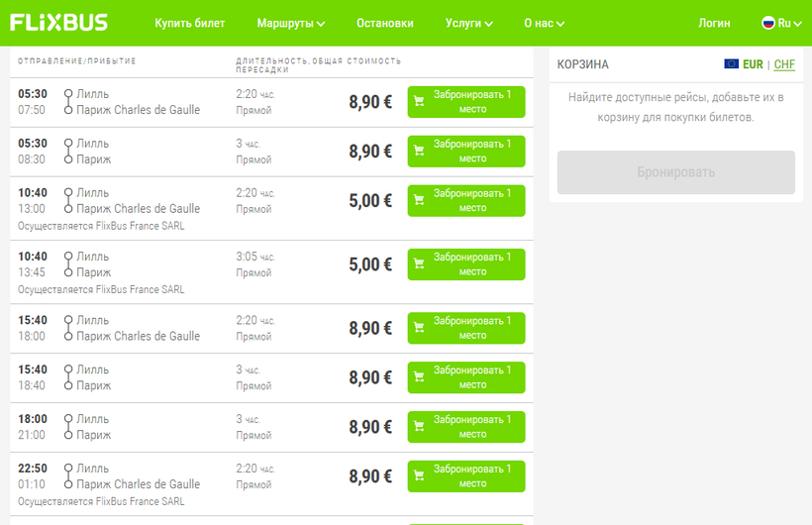Select EUR currency in basket
812x525 pixels.
point(753,64)
